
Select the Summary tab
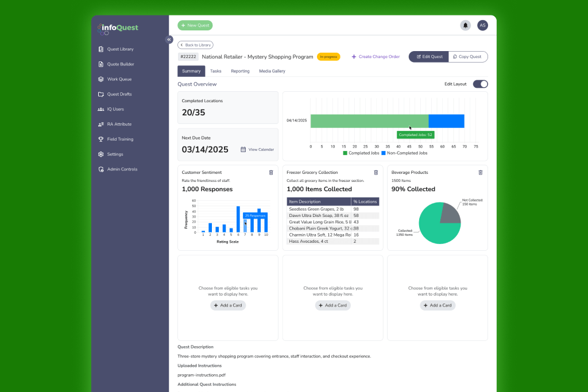tap(191, 71)
